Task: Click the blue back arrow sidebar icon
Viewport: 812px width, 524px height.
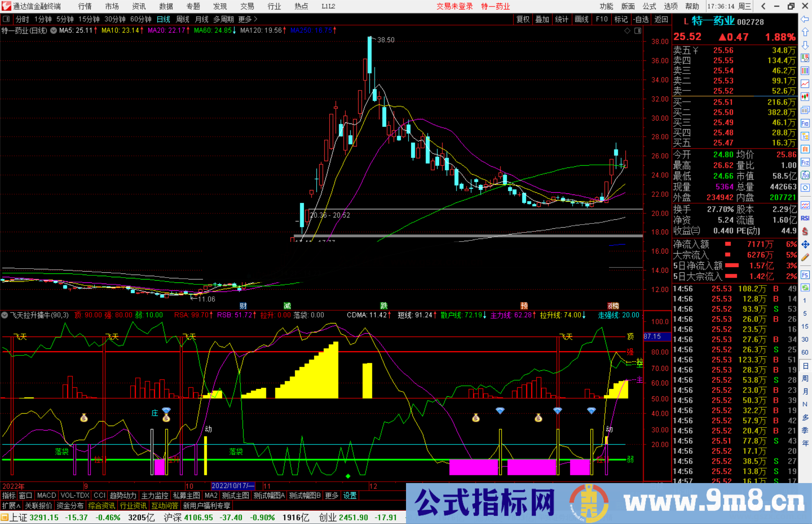Action: point(805,19)
